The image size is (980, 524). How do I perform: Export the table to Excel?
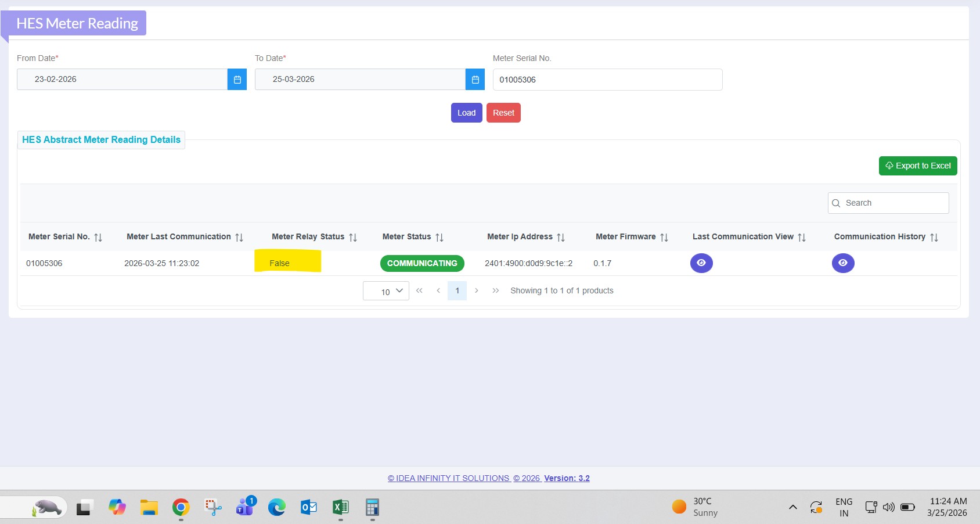tap(917, 166)
